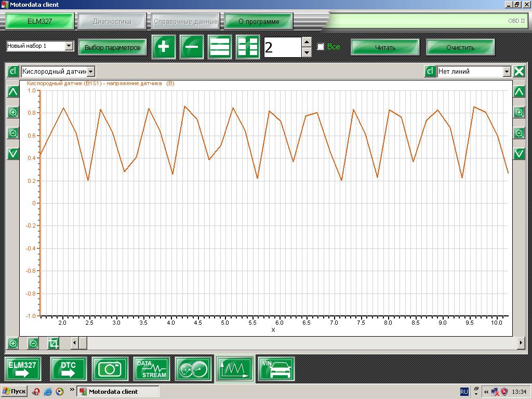Screen dimensions: 532x399
Task: Expand the 'Новый набор 1' dropdown
Action: (69, 46)
